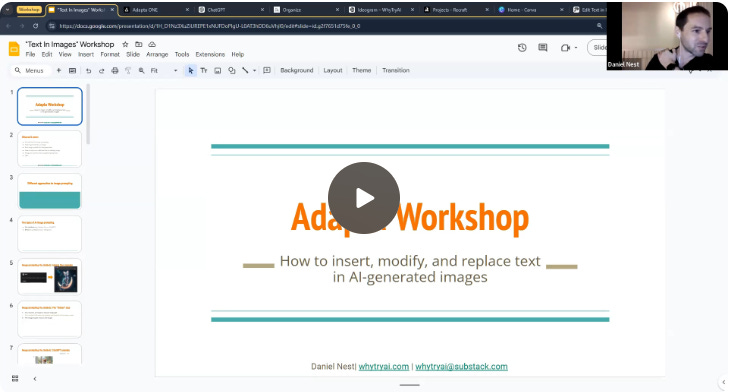Open the Edit menu

47,54
